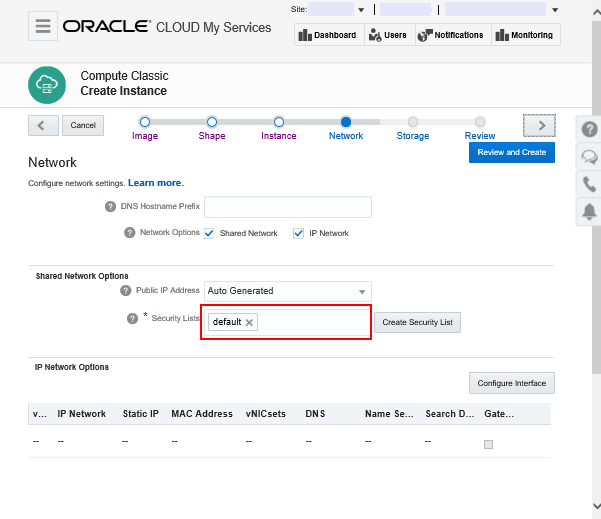Open the hamburger navigation menu

(43, 26)
